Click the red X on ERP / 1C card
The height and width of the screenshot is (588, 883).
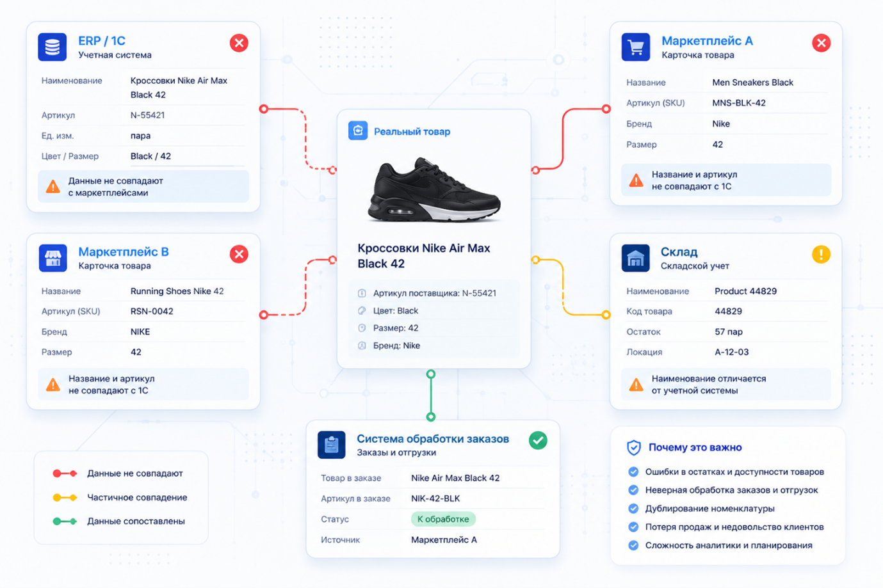[x=239, y=43]
